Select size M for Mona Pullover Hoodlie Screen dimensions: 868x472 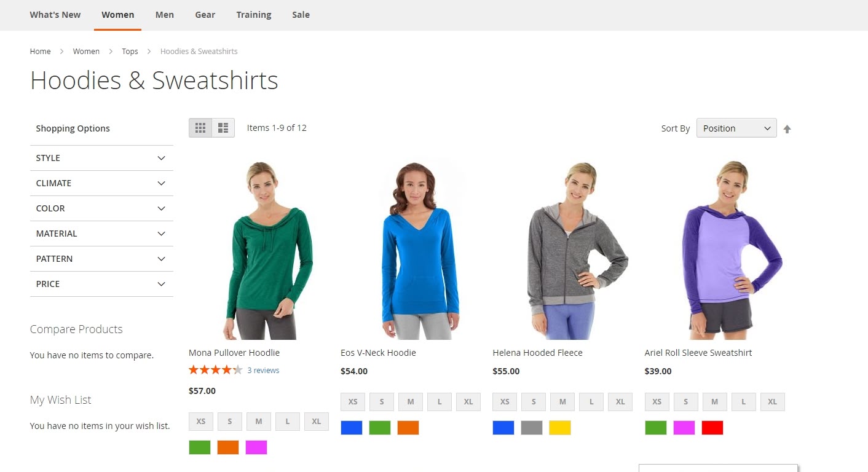(259, 422)
